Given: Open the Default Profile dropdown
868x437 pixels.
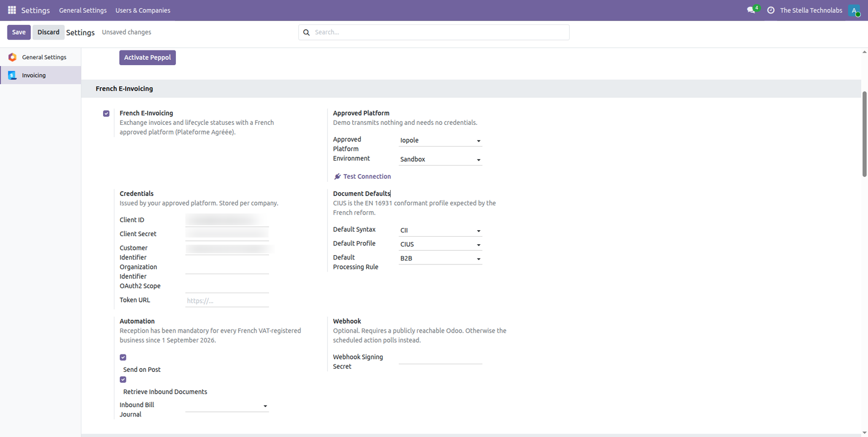Looking at the screenshot, I should click(x=441, y=244).
